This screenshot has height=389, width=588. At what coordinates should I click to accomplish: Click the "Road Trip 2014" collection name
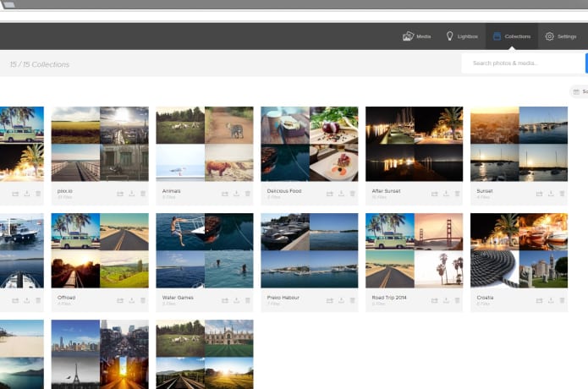[x=389, y=298]
